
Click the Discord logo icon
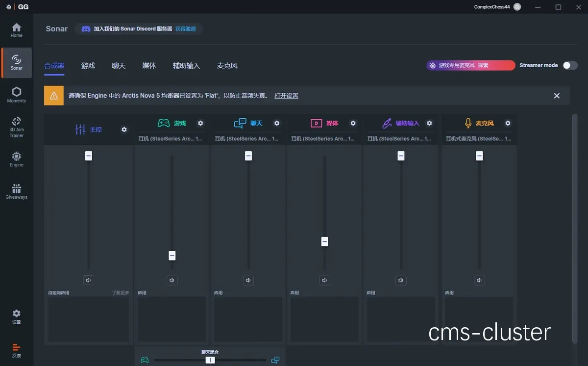pos(86,29)
